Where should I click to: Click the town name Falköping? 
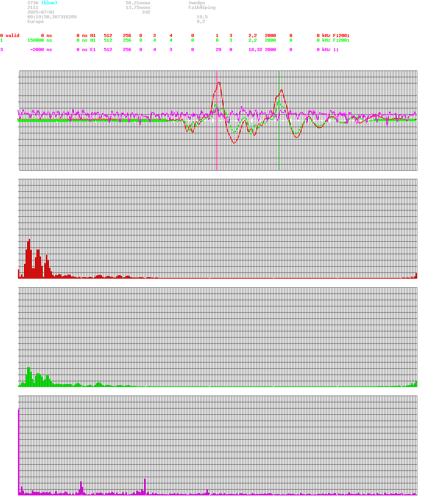[x=202, y=7]
